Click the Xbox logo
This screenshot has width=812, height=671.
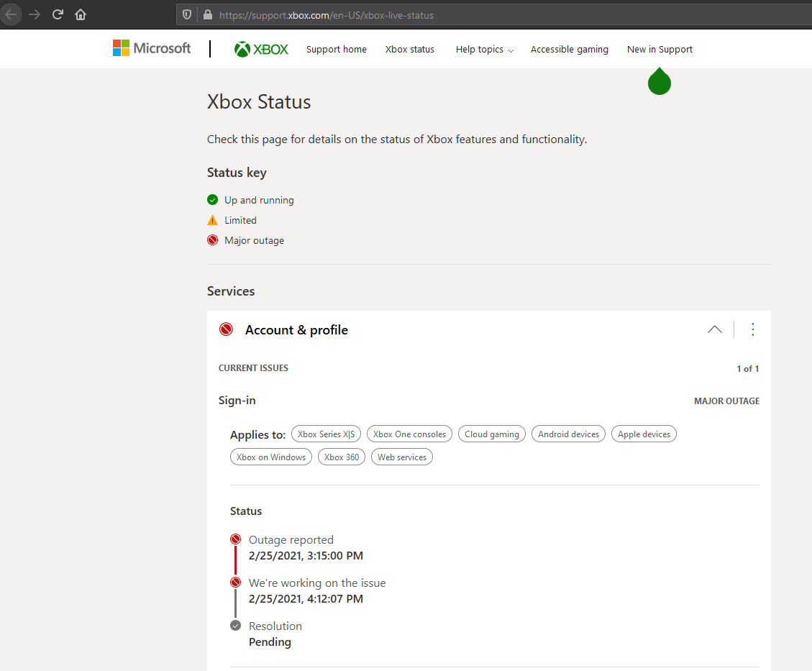point(262,49)
